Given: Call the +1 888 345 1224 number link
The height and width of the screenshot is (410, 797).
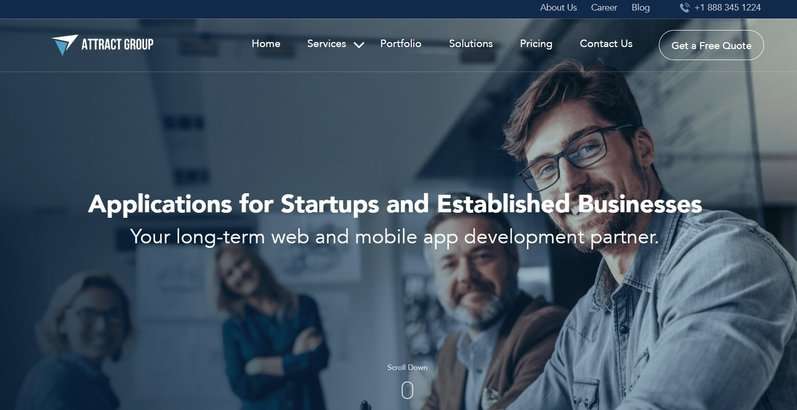Looking at the screenshot, I should coord(727,8).
